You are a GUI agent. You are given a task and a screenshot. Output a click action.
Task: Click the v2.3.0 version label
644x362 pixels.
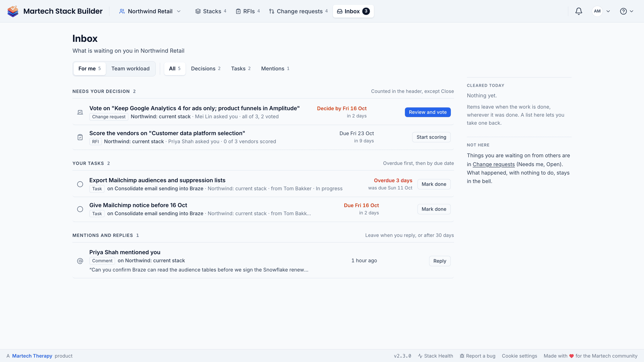[x=402, y=356]
